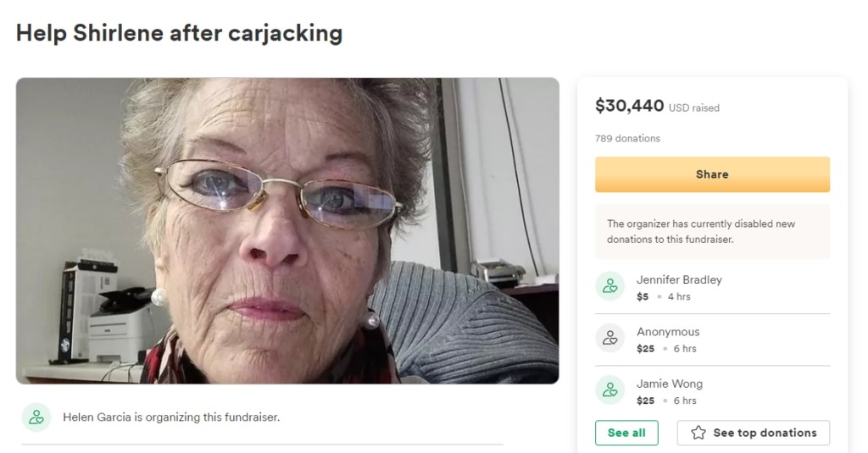
Task: Click the organizer avatar icon beside Helen Garcia
Action: [36, 417]
